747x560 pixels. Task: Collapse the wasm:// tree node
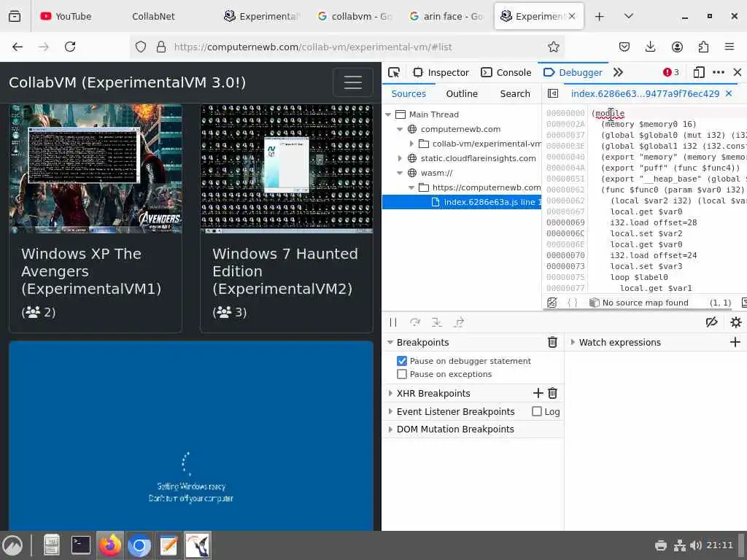400,173
